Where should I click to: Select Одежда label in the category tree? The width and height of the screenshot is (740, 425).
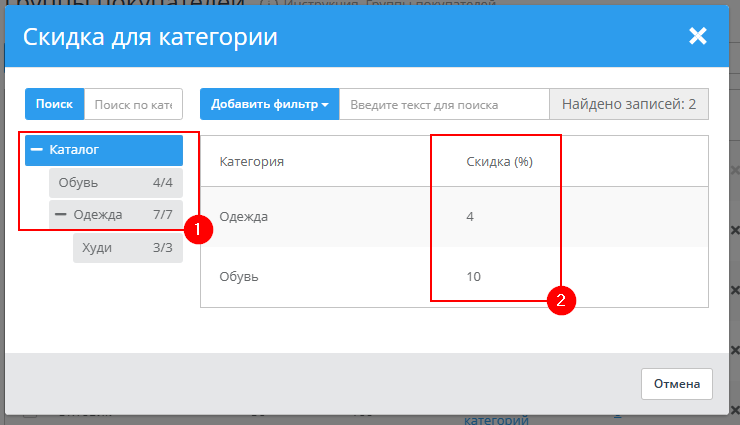[x=98, y=215]
